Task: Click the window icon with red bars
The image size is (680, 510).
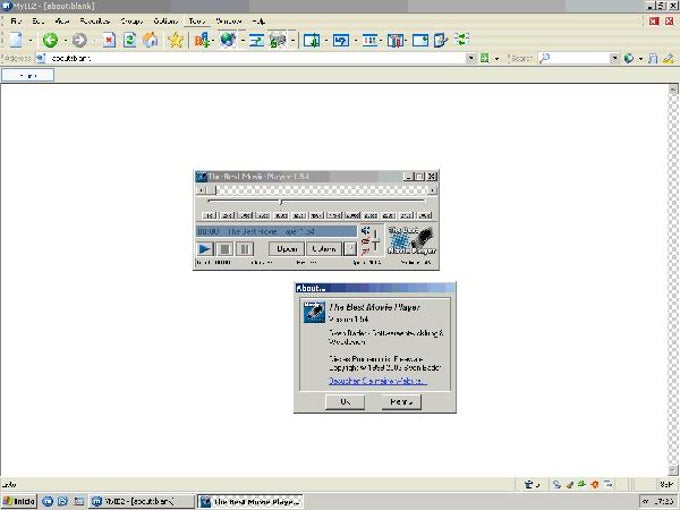Action: [395, 41]
